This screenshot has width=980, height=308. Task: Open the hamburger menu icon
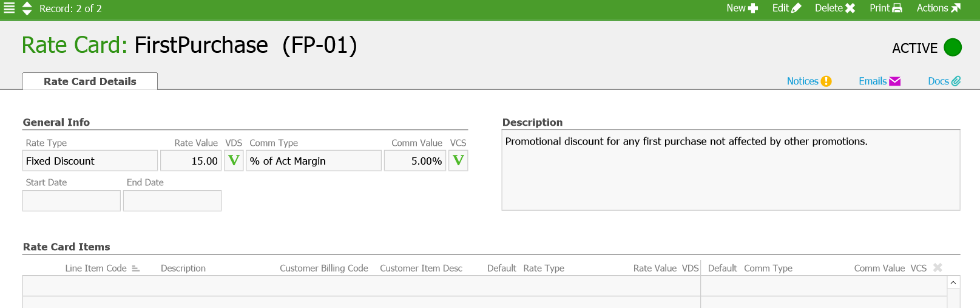[9, 8]
